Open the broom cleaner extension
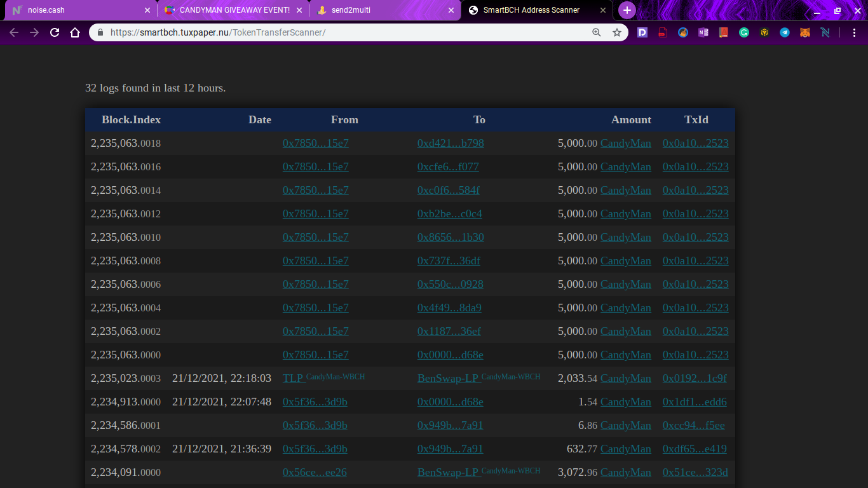 click(x=683, y=32)
